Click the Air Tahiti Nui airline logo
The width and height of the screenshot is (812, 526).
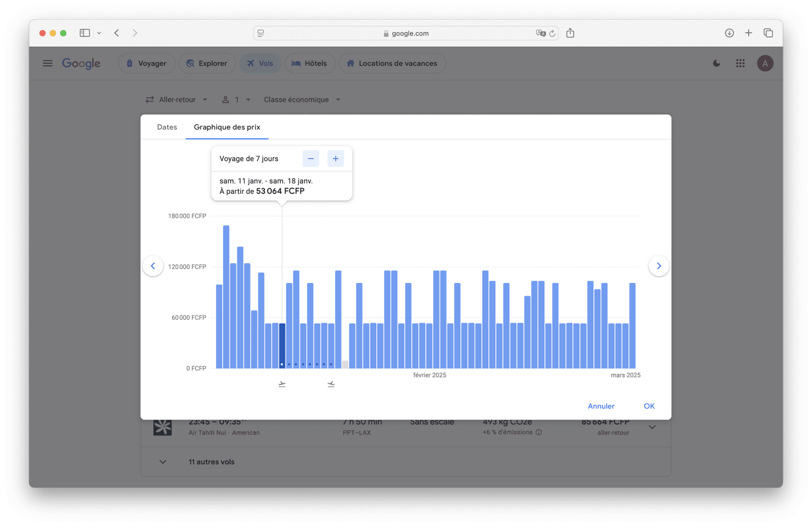163,427
